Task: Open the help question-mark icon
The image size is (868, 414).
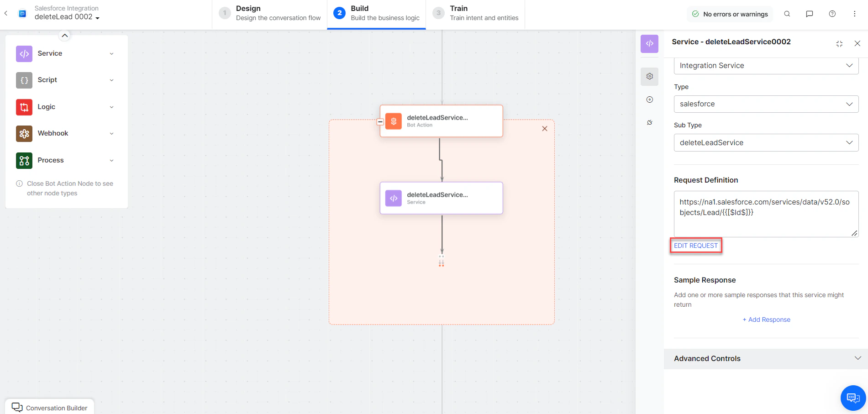Action: [832, 14]
